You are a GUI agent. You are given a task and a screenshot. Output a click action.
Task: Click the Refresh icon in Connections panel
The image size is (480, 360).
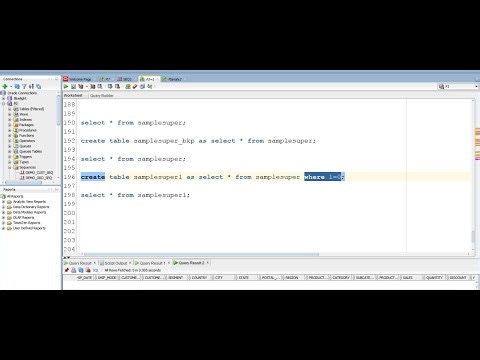click(17, 87)
